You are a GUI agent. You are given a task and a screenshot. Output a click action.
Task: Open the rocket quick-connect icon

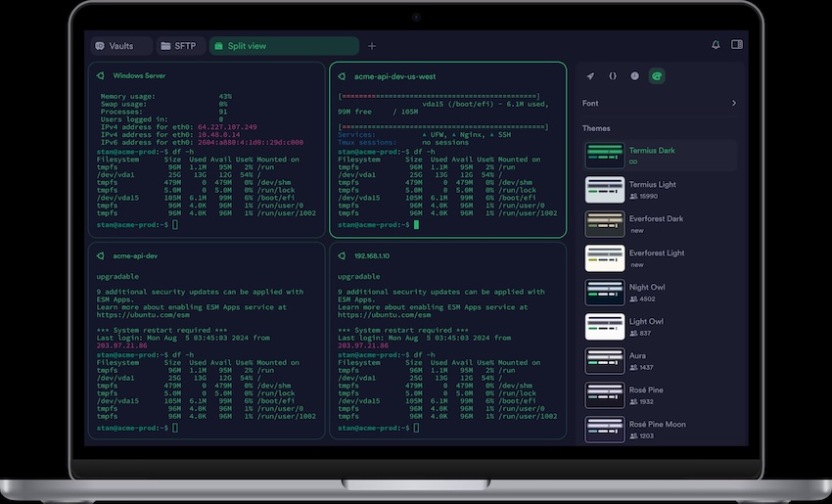(x=590, y=75)
